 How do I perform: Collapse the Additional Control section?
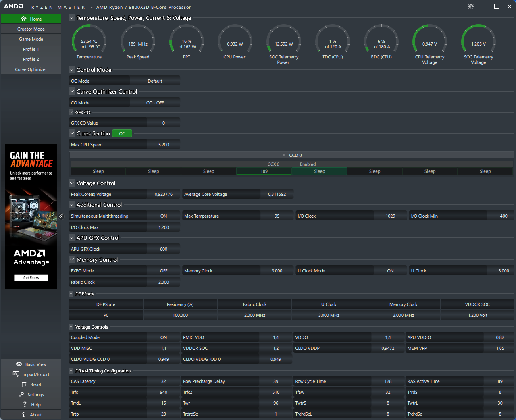point(72,204)
